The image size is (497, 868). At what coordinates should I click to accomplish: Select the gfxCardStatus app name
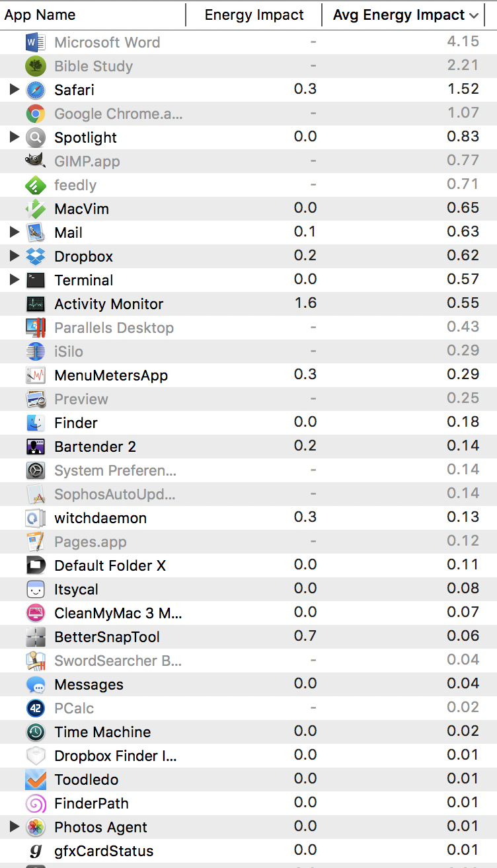pyautogui.click(x=104, y=851)
